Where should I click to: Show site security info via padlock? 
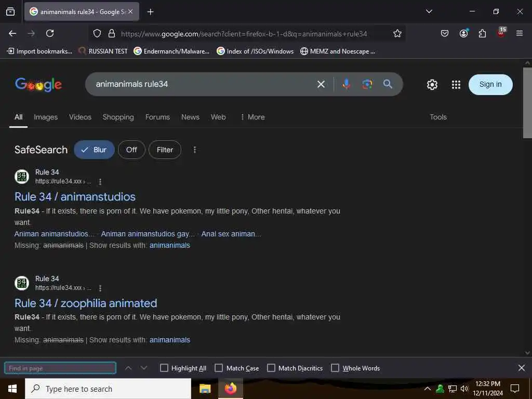111,33
